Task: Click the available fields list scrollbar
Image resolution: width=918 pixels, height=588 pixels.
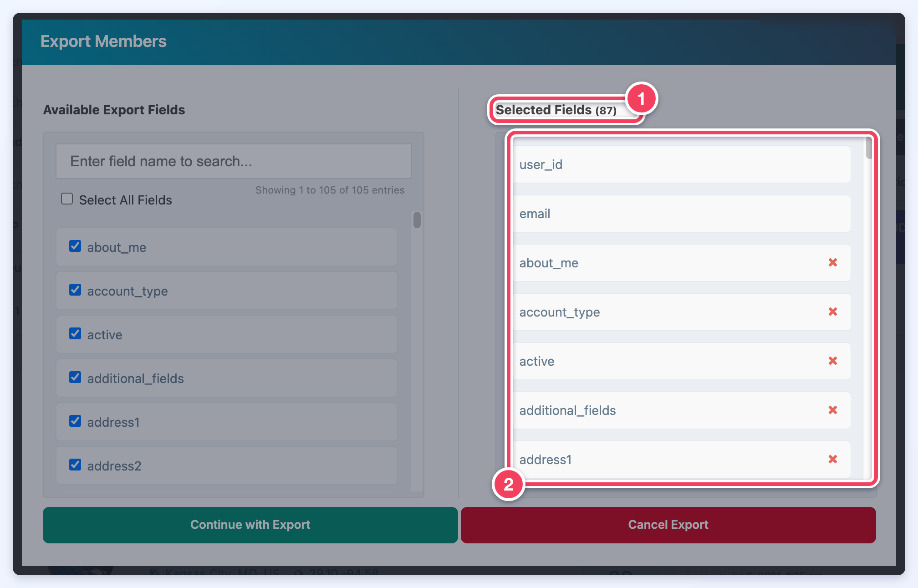Action: (x=417, y=220)
